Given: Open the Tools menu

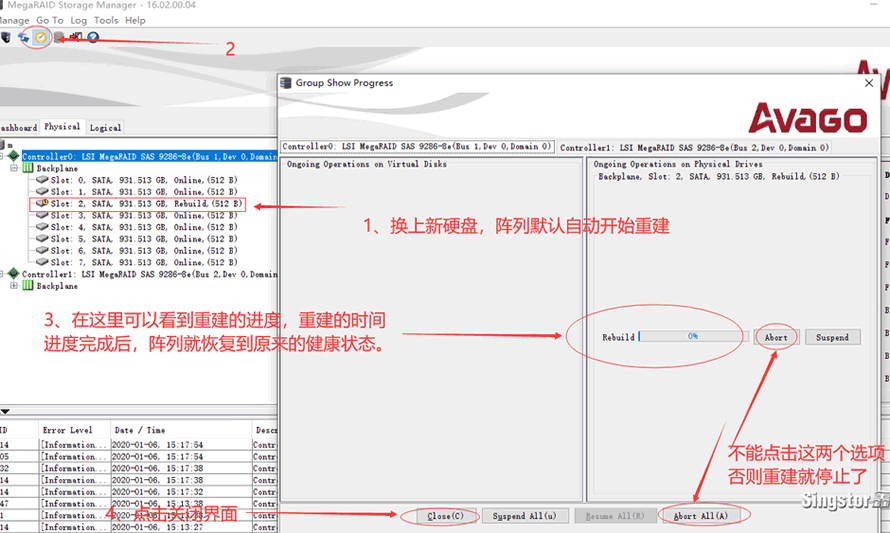Looking at the screenshot, I should point(106,20).
